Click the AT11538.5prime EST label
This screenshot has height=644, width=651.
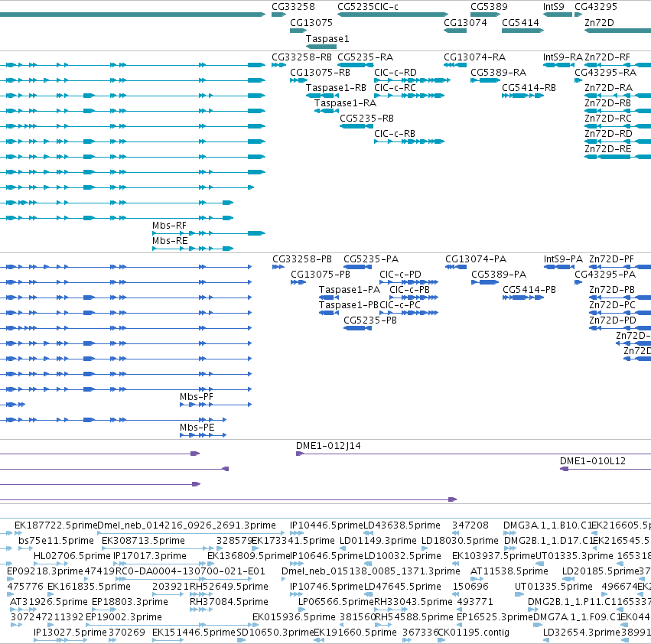click(509, 571)
